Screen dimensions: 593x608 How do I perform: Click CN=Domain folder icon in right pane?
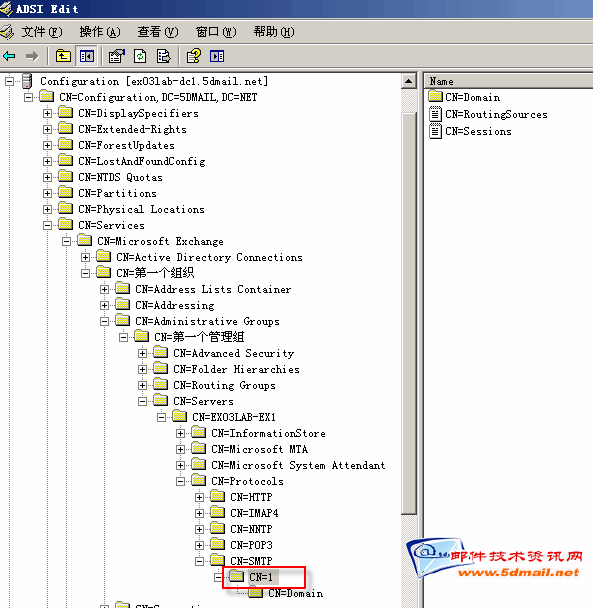[436, 96]
